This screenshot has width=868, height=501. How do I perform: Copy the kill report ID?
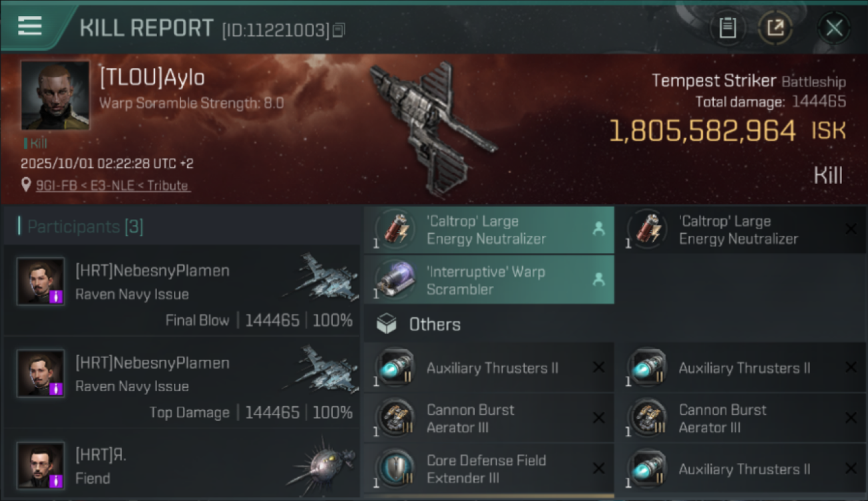(339, 30)
